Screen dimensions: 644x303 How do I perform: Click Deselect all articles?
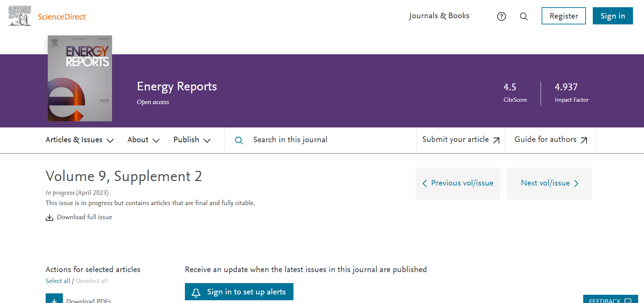pyautogui.click(x=92, y=281)
